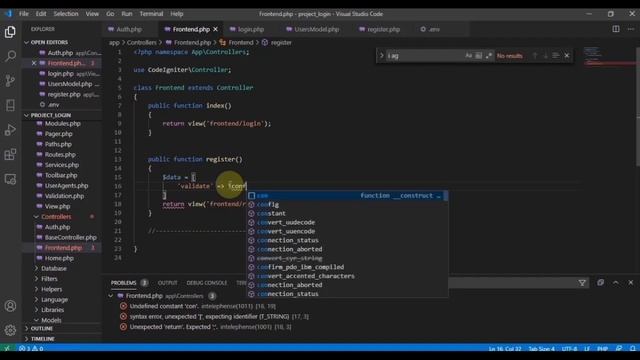
Task: Open the Terminal menu
Action: pyautogui.click(x=151, y=14)
